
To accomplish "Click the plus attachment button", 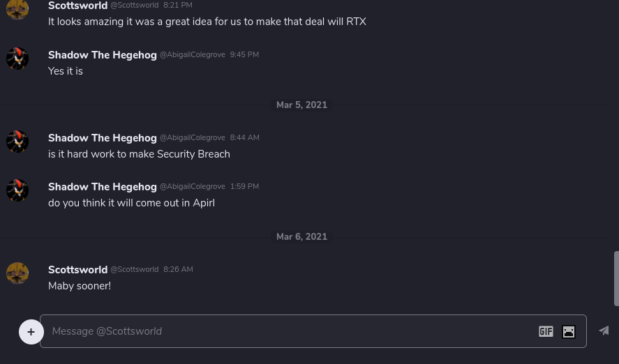I will click(31, 332).
